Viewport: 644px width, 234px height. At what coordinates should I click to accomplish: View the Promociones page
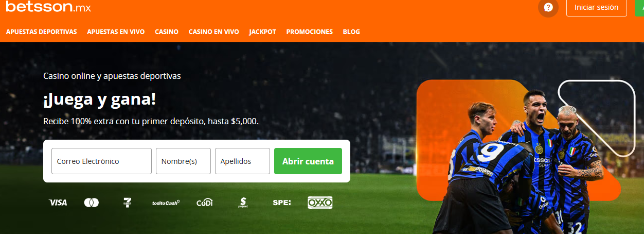(x=310, y=31)
